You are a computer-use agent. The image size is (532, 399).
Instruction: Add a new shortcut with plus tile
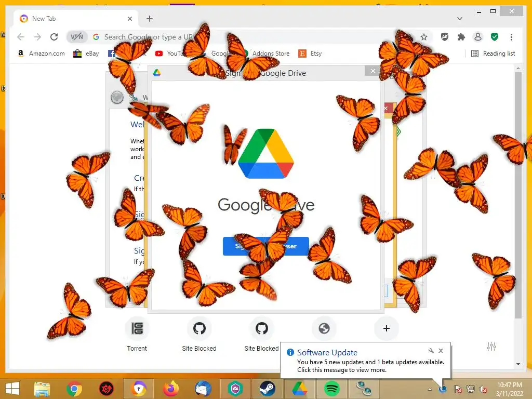386,328
